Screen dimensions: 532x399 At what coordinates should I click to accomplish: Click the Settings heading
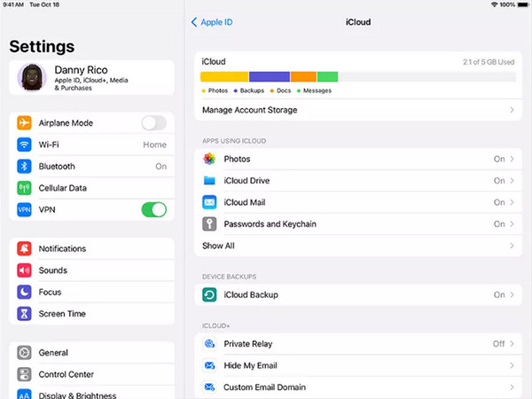(x=42, y=46)
